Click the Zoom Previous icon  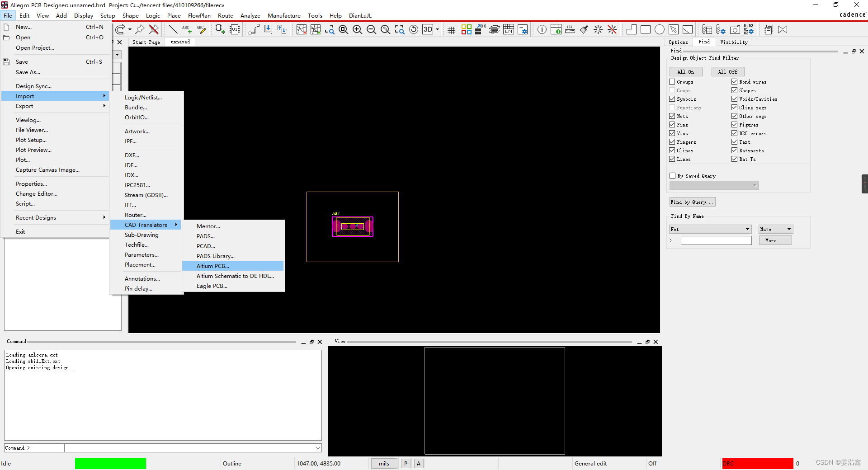[x=385, y=30]
